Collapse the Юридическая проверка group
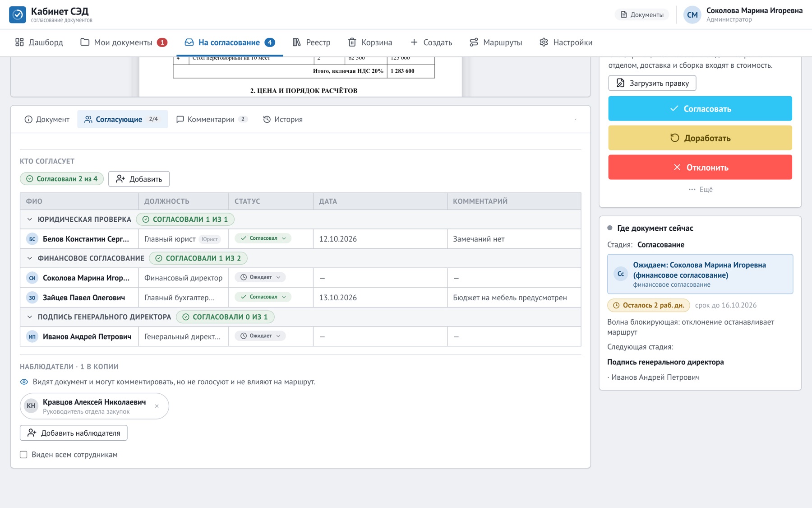The height and width of the screenshot is (508, 812). (30, 219)
